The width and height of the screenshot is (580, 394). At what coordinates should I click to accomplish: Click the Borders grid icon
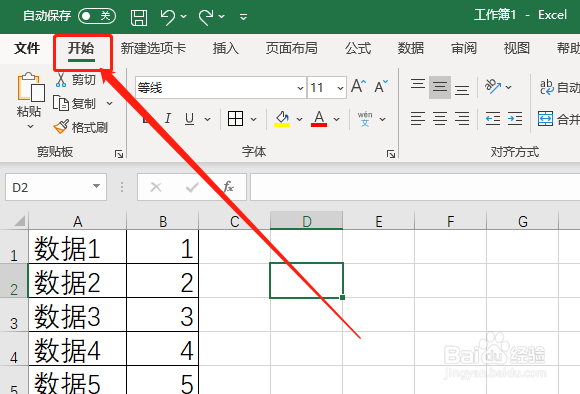click(x=235, y=119)
